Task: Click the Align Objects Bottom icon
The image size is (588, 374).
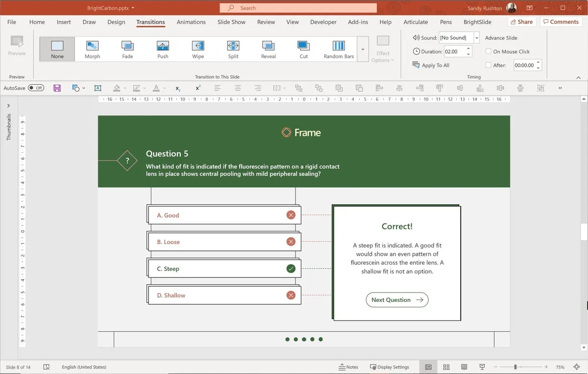Action: coord(480,88)
